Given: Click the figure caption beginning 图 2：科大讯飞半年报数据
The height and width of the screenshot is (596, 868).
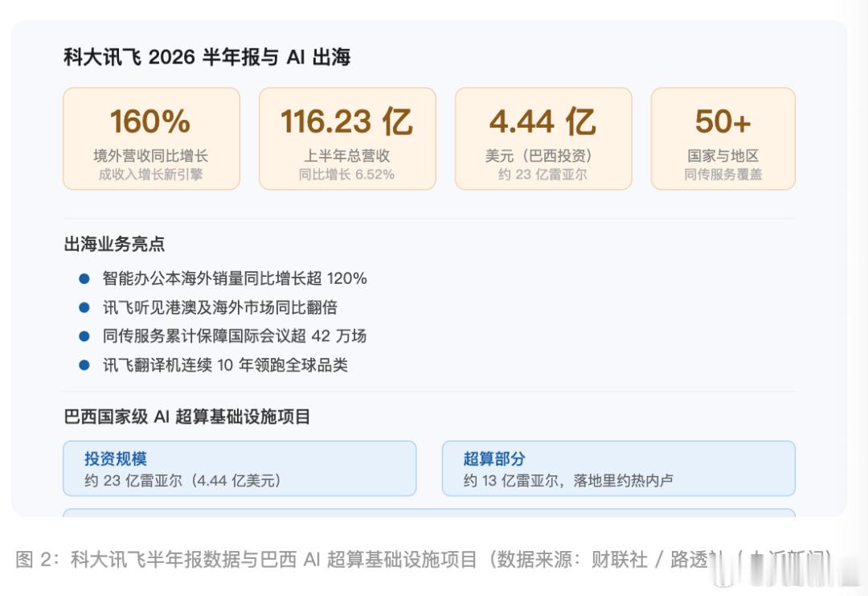Looking at the screenshot, I should click(424, 560).
